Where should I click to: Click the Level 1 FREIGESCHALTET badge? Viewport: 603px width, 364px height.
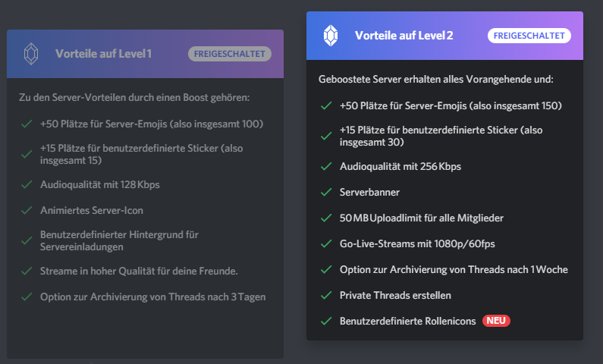tap(230, 54)
